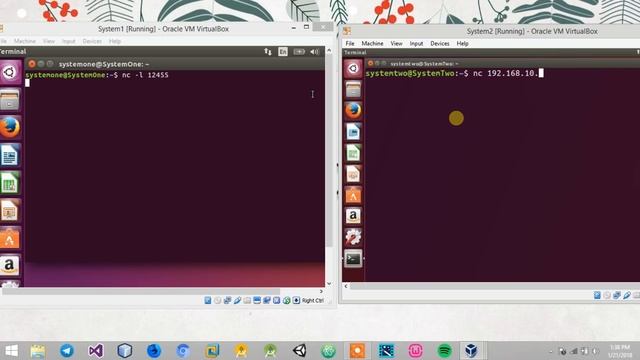Open File Explorer from Windows taskbar

pyautogui.click(x=38, y=351)
